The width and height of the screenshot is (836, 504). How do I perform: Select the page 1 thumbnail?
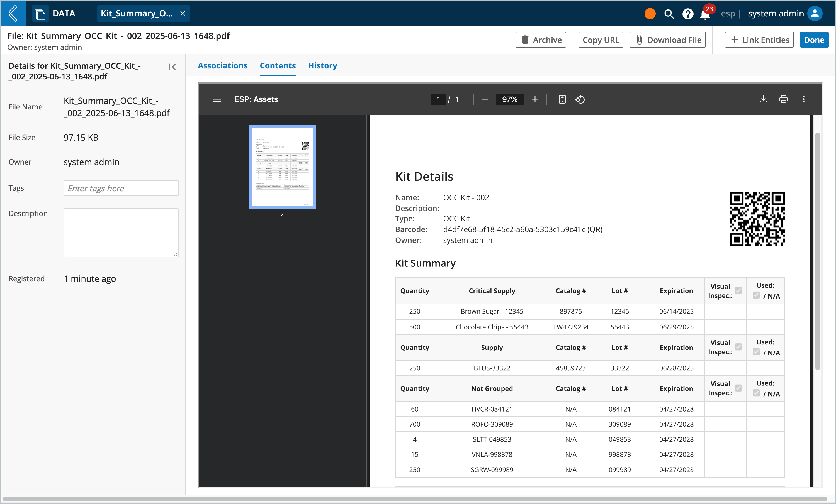(x=282, y=167)
